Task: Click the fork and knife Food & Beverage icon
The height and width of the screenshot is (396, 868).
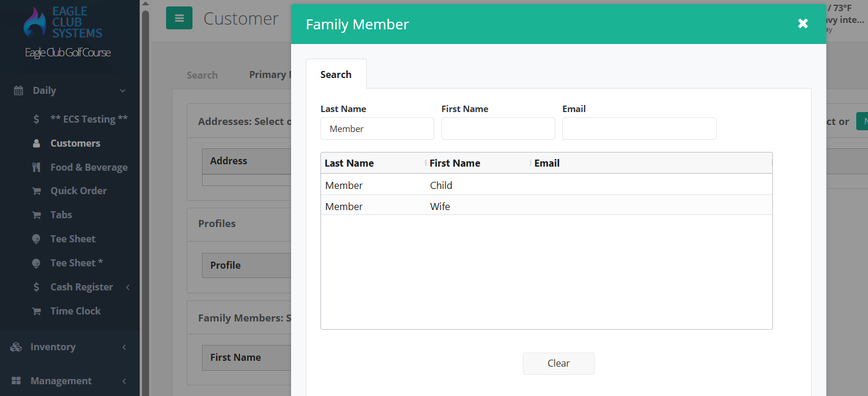Action: tap(36, 167)
